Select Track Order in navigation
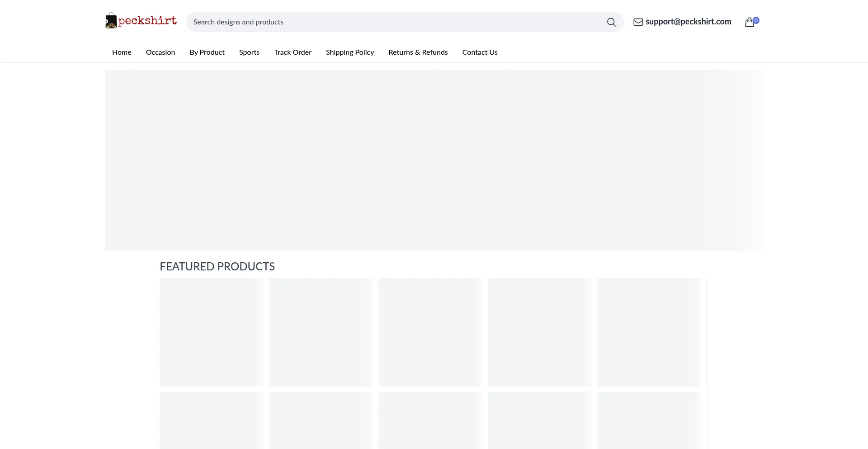868x449 pixels. tap(292, 52)
